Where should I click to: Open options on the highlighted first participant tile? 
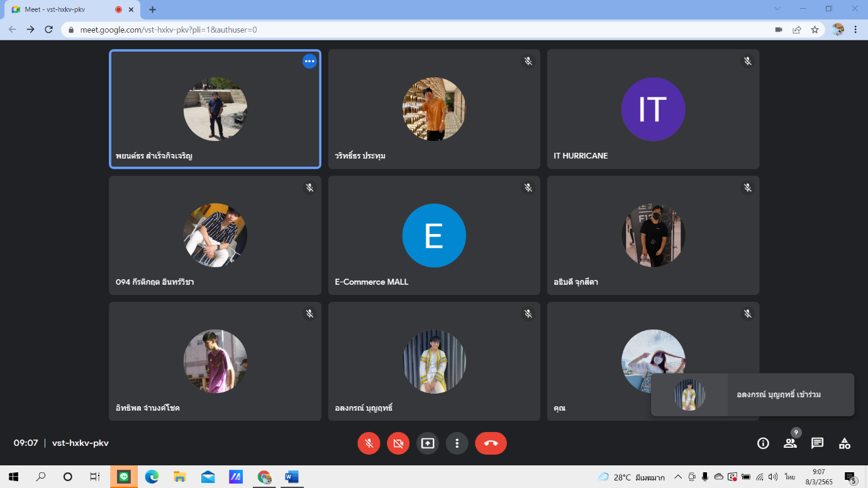[309, 61]
